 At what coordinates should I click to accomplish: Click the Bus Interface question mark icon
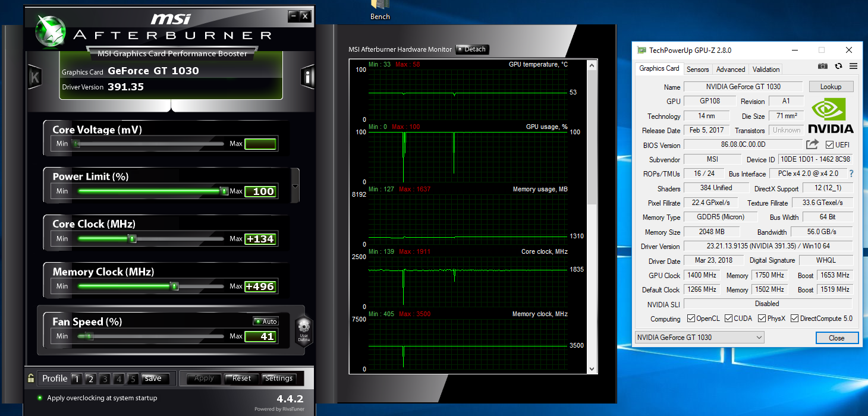point(851,174)
